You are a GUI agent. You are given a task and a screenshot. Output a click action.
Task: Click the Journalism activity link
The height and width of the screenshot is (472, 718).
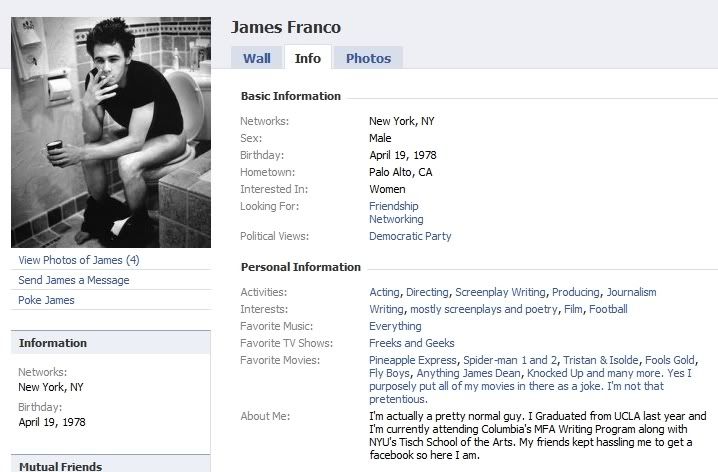coord(632,292)
